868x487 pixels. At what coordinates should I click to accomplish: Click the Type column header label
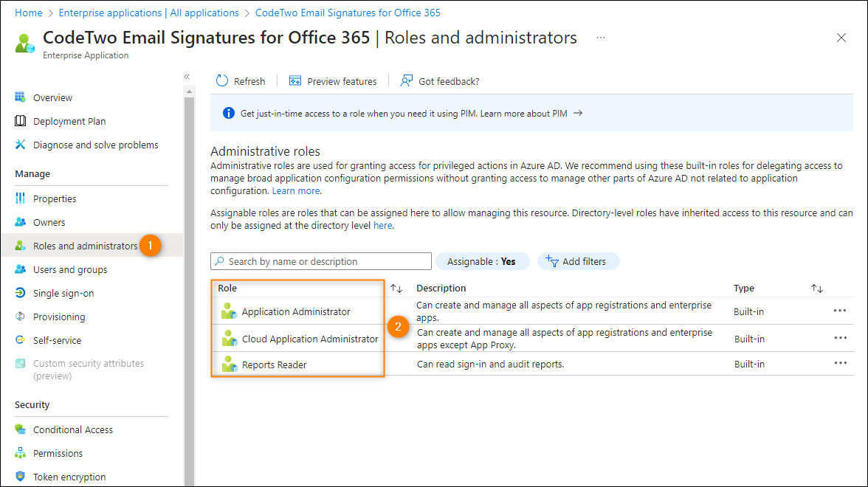[743, 288]
